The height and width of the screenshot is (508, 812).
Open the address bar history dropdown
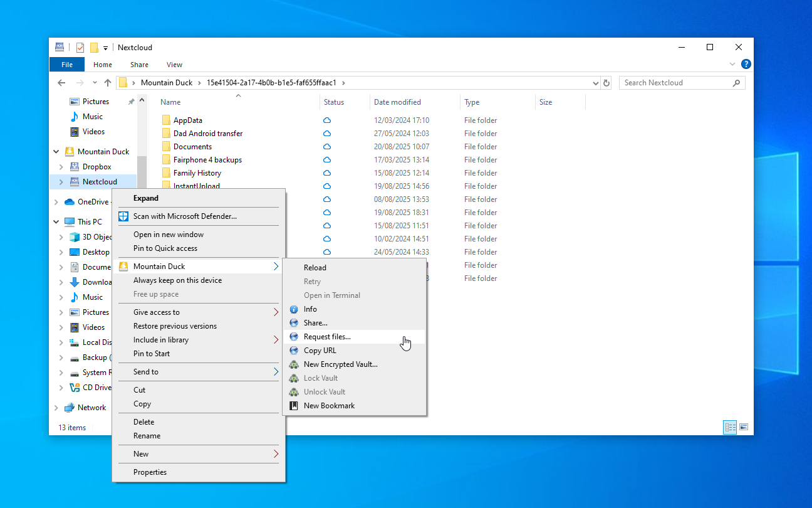(595, 83)
